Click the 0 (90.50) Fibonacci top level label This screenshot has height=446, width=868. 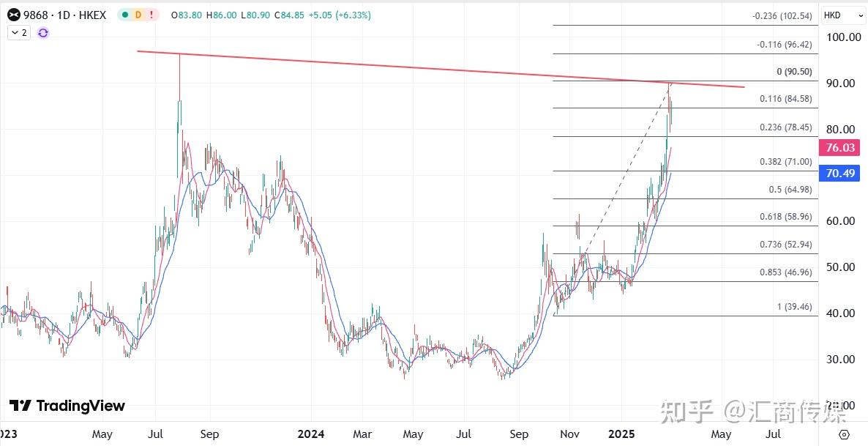pos(794,72)
